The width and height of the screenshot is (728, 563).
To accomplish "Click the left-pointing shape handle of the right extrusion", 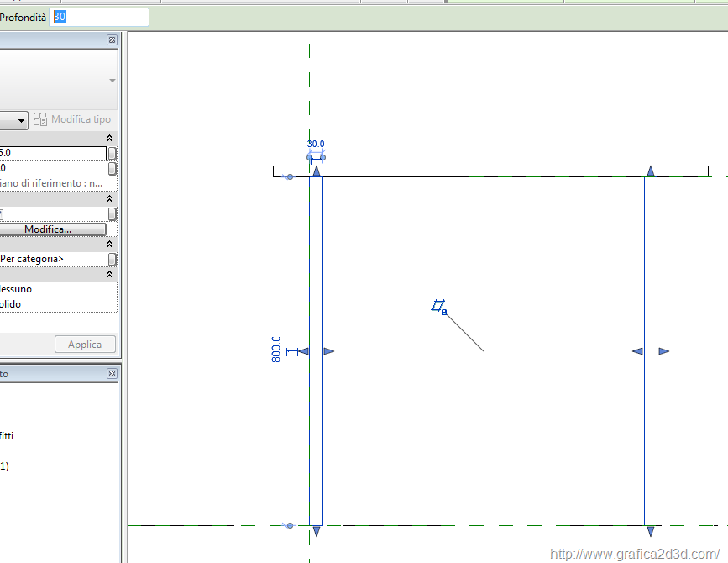I will 637,351.
